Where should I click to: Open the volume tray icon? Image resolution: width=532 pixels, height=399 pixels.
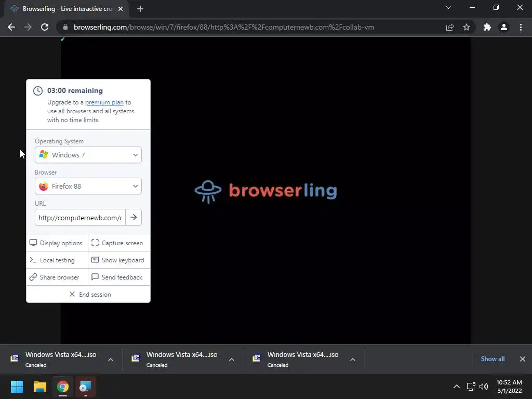(x=484, y=387)
